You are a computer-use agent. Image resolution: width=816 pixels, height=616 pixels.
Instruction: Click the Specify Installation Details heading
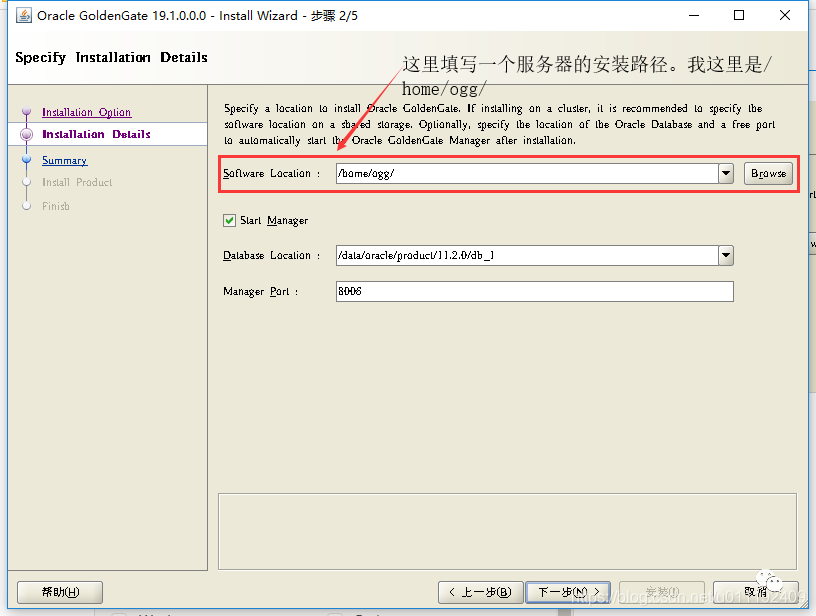pyautogui.click(x=111, y=57)
